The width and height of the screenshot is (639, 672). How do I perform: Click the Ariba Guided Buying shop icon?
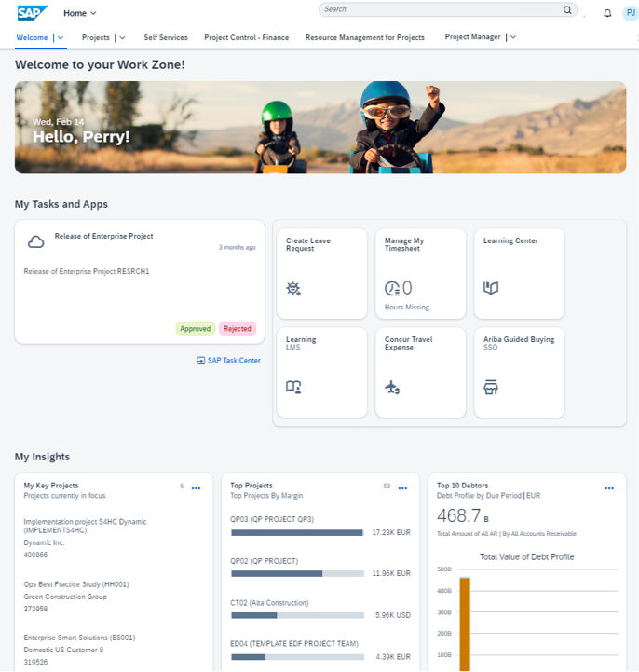491,387
